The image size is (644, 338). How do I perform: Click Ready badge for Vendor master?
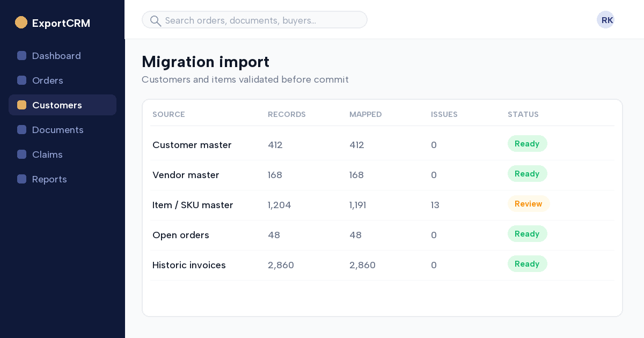point(528,174)
